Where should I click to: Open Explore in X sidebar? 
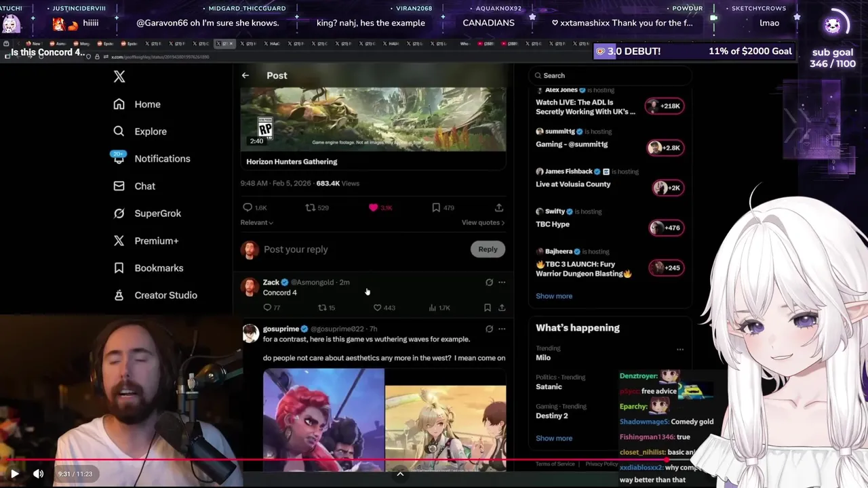coord(140,131)
